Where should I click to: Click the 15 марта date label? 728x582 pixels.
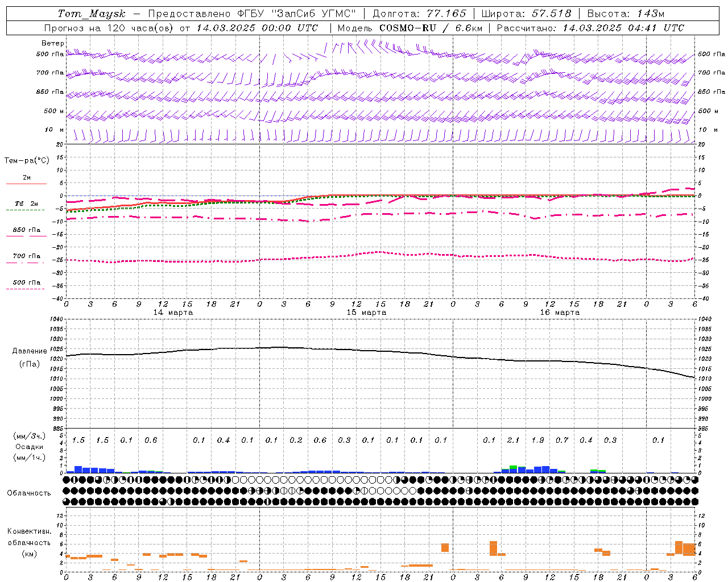pos(367,313)
